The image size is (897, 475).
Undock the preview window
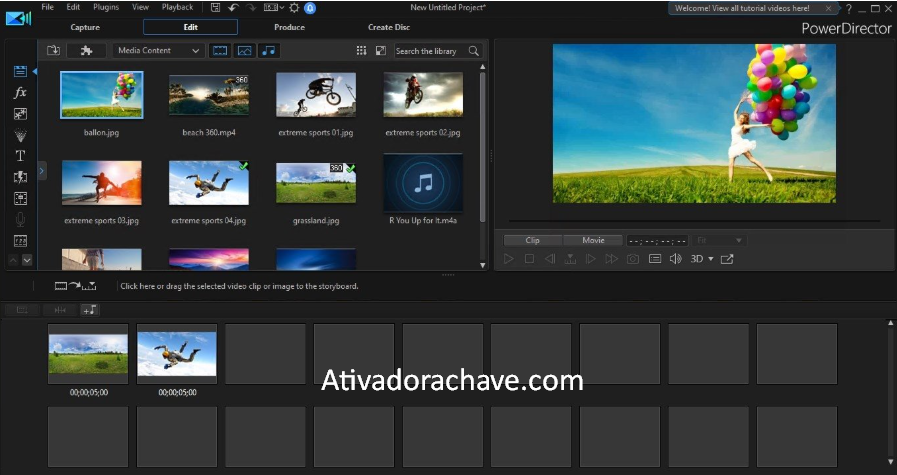pos(727,259)
